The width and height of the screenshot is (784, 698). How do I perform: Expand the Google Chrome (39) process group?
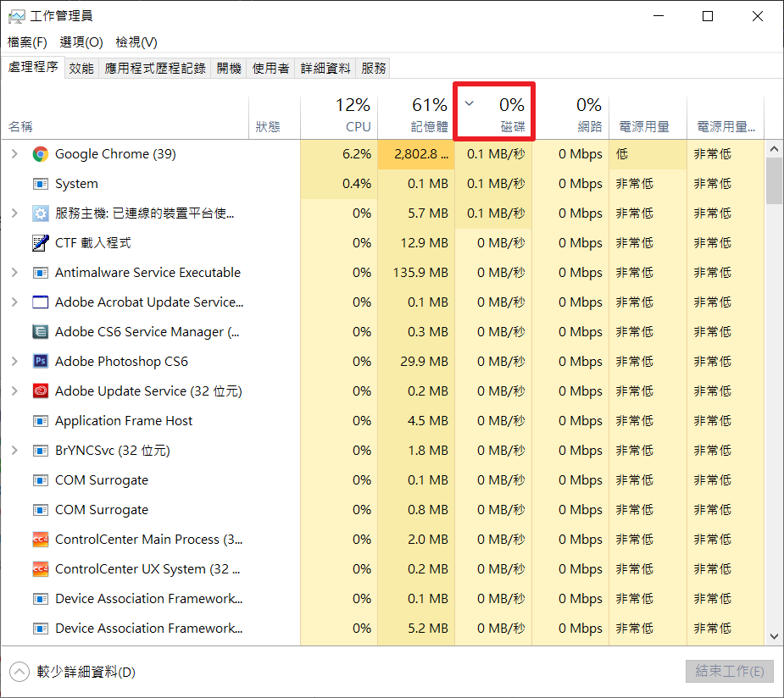pos(14,154)
